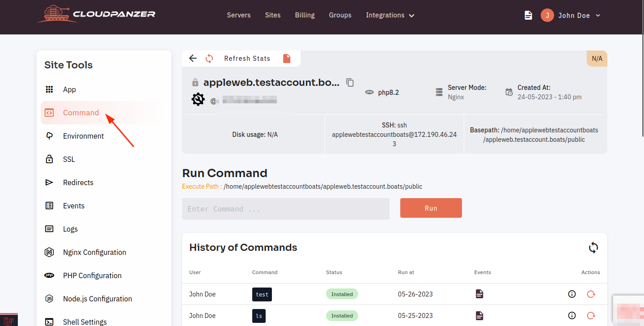Open the documentation file icon in header
The height and width of the screenshot is (326, 644).
coord(528,15)
